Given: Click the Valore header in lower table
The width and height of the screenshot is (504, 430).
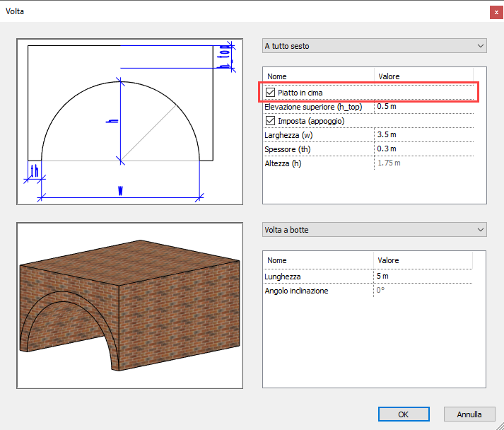Looking at the screenshot, I should coord(388,260).
